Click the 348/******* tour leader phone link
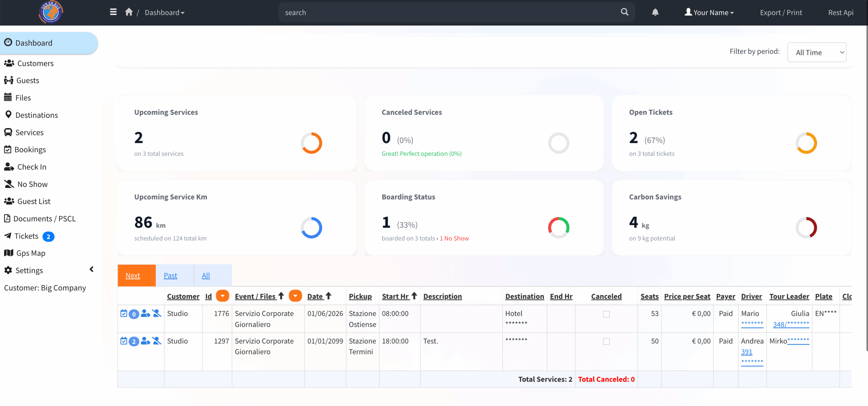This screenshot has width=868, height=406. pos(791,325)
